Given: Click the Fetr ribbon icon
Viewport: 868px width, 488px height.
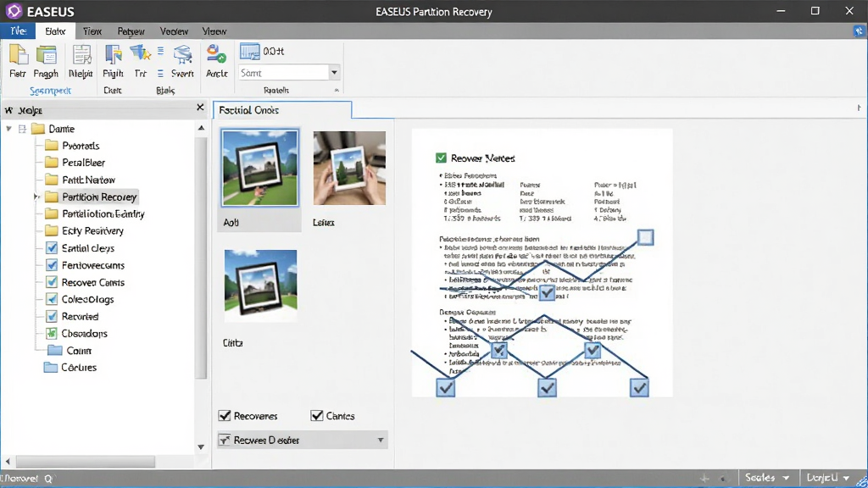Looking at the screenshot, I should click(x=19, y=55).
